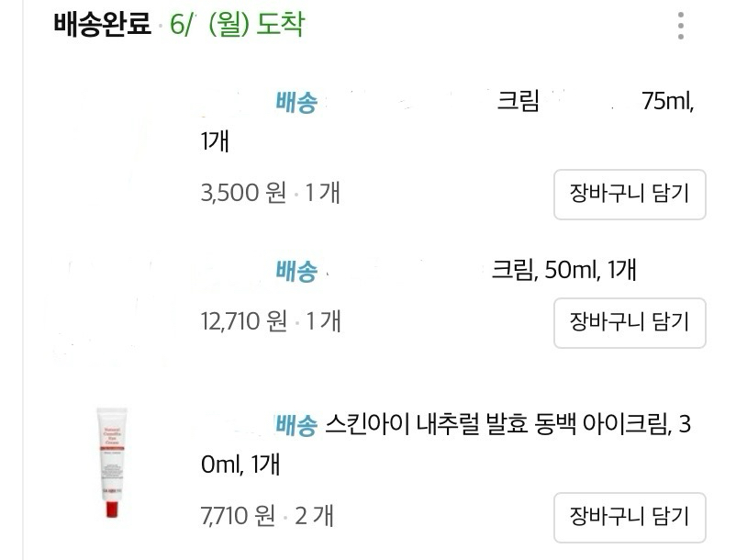
Task: Click the 12,710 원 price
Action: (243, 322)
